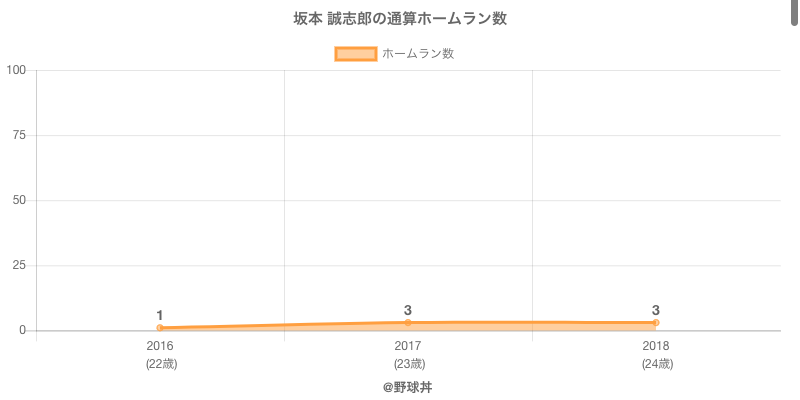Click the 2018 x-axis label

pos(656,346)
